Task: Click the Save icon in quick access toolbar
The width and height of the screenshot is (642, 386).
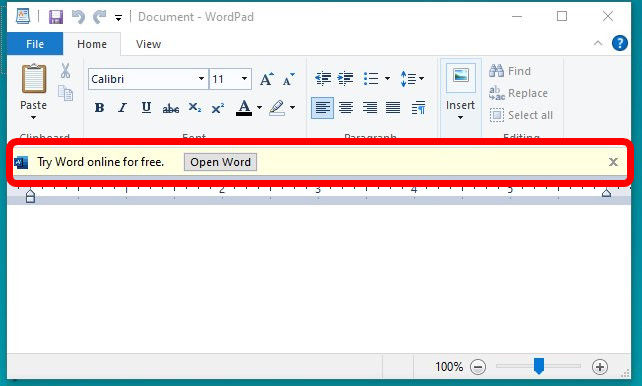Action: [x=56, y=17]
